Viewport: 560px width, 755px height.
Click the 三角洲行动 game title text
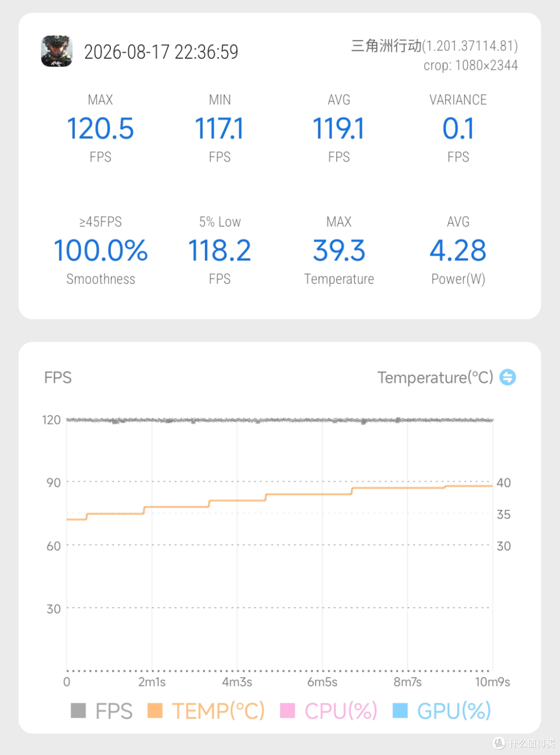[x=386, y=46]
